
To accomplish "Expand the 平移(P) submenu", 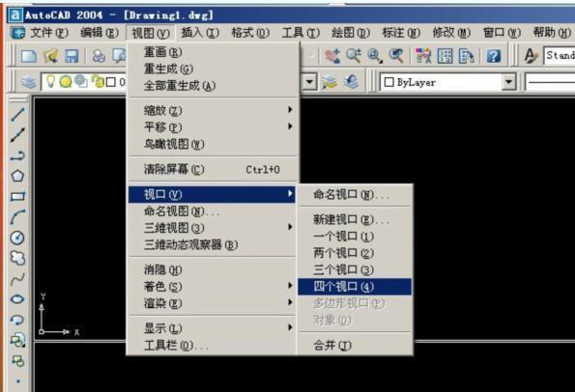I will (x=213, y=126).
